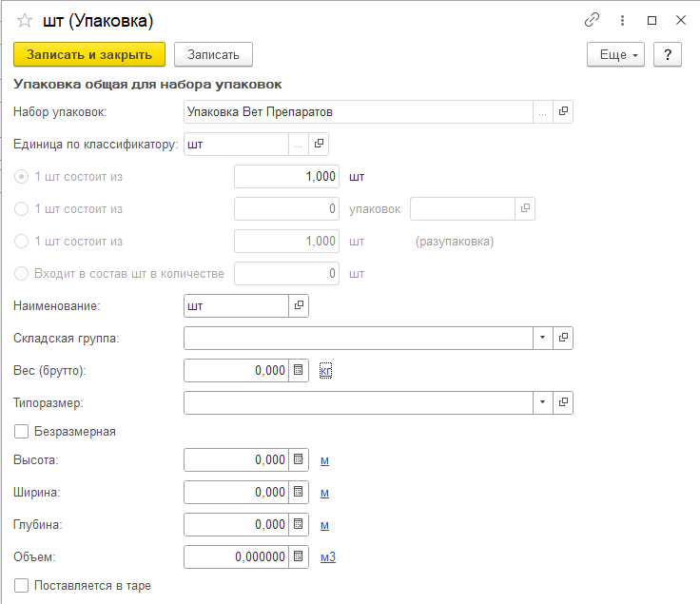This screenshot has height=604, width=700.
Task: Open calculator icon in Ширина field
Action: click(298, 493)
